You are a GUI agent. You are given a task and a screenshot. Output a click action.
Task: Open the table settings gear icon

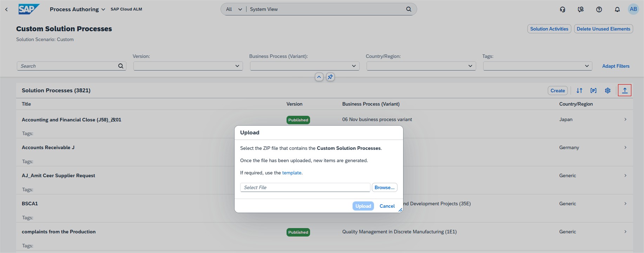coord(607,91)
